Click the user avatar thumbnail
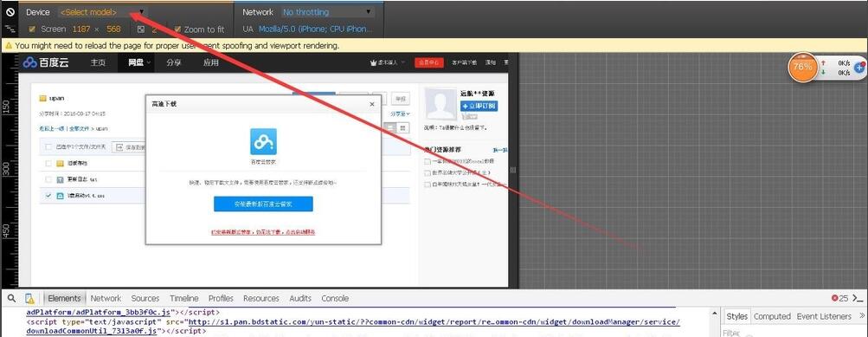Image resolution: width=868 pixels, height=337 pixels. 440,104
